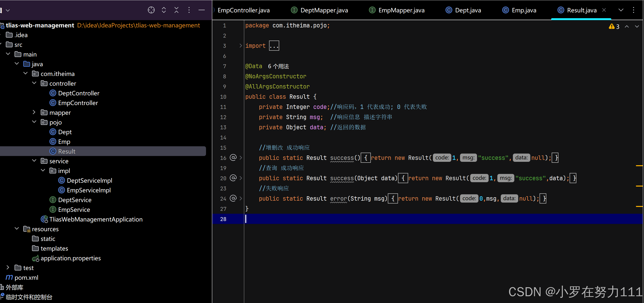Click the Expand All icon in project toolbar
The height and width of the screenshot is (303, 644).
(x=164, y=10)
